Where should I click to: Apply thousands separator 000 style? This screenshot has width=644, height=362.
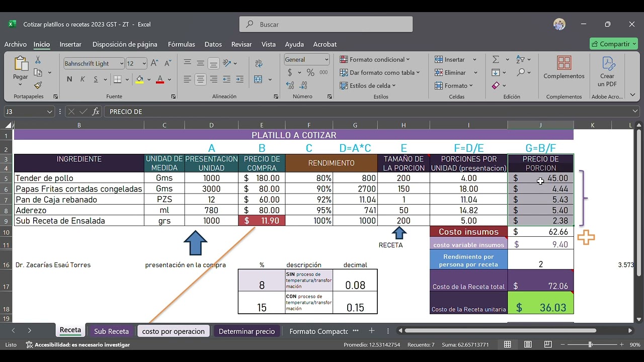324,72
